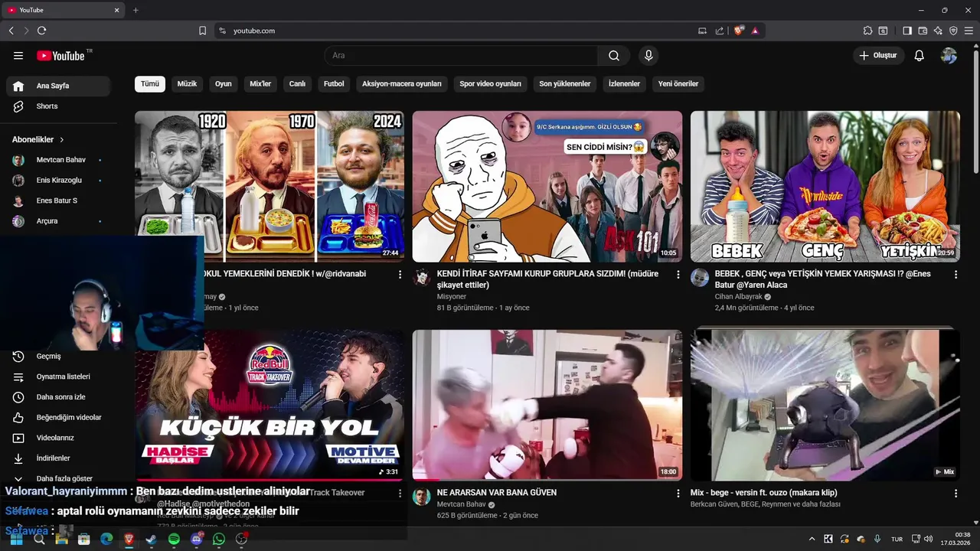The image size is (980, 551).
Task: Open the Brave Shields lion icon
Action: click(x=739, y=31)
